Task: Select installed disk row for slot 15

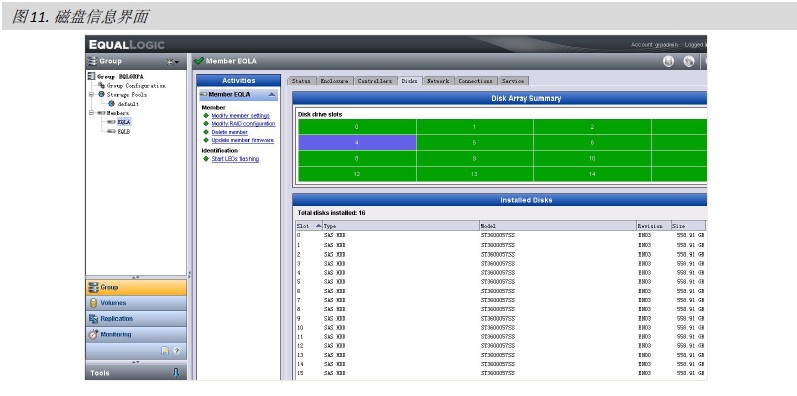Action: [501, 373]
